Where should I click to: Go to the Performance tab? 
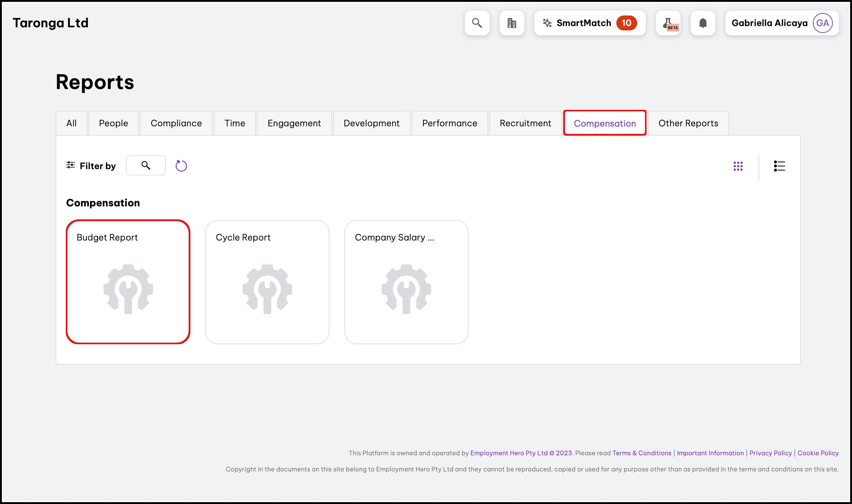coord(449,123)
